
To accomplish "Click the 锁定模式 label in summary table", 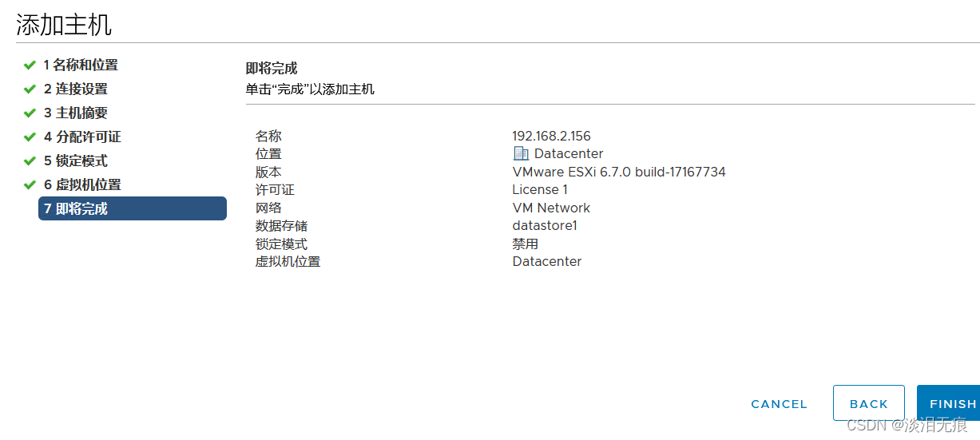I will coord(281,244).
